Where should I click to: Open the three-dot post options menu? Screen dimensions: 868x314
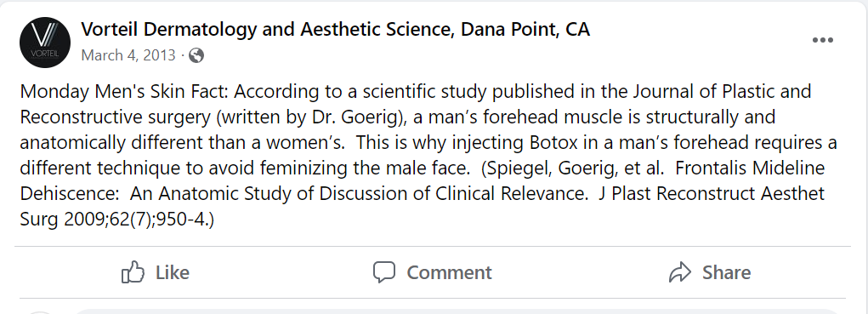coord(823,40)
